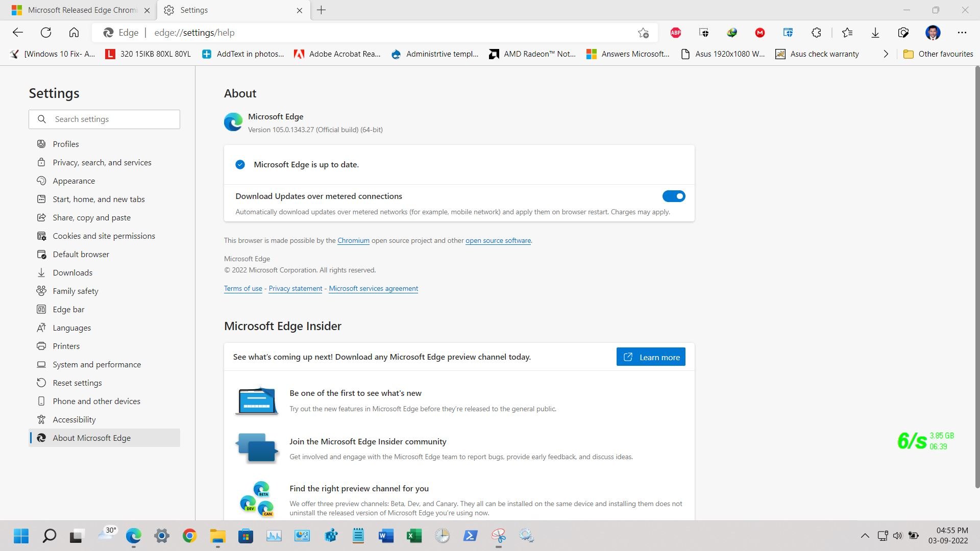Open the profile avatar icon
The image size is (980, 551).
pos(933,33)
